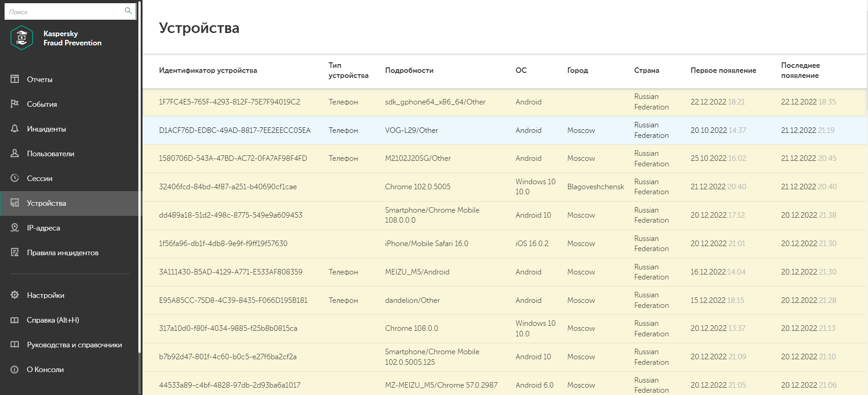This screenshot has width=868, height=395.
Task: Select device D1ACF76D-EDBC-49AD-8817-7EE2EECC05EA
Action: tap(235, 130)
